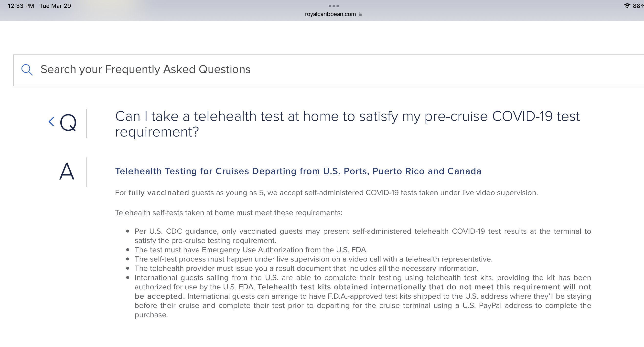Click the bold 'fully vaccinated' text
This screenshot has width=644, height=347.
click(x=159, y=193)
